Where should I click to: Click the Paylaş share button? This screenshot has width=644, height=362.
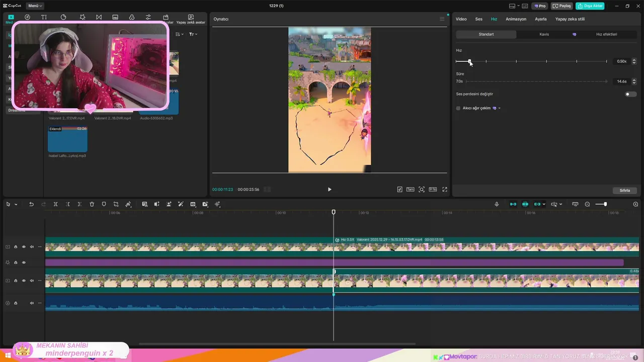[562, 6]
